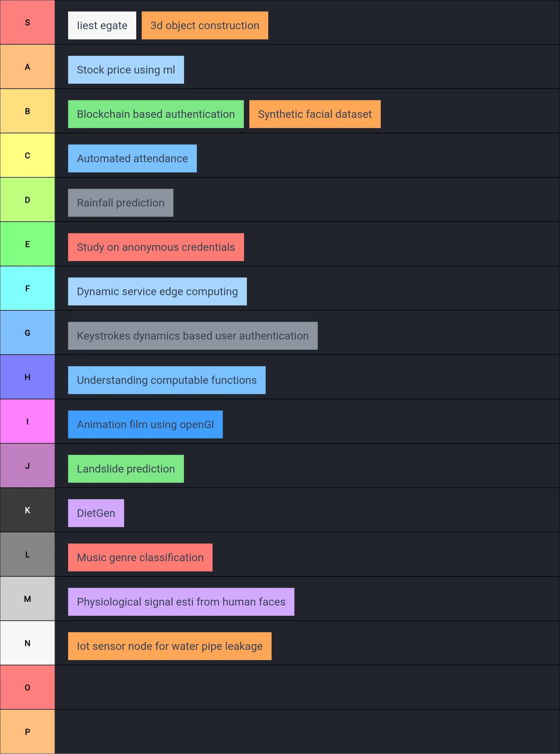Select the 'Landslide prediction' card
This screenshot has height=754, width=560.
(x=126, y=469)
